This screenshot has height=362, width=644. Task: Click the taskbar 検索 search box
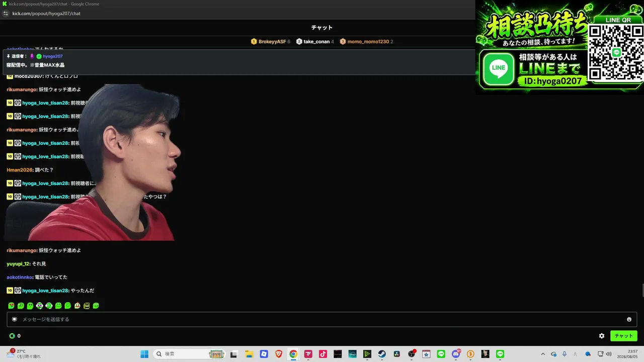pyautogui.click(x=188, y=354)
